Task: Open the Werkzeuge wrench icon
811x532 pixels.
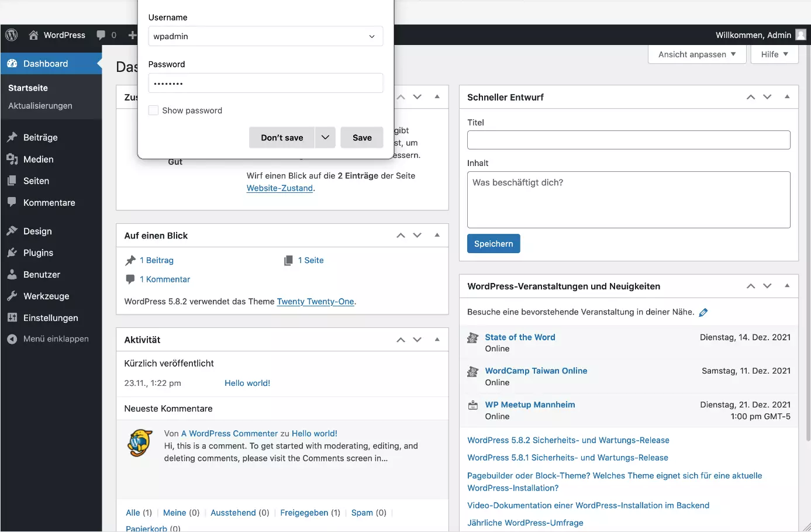Action: [x=12, y=296]
